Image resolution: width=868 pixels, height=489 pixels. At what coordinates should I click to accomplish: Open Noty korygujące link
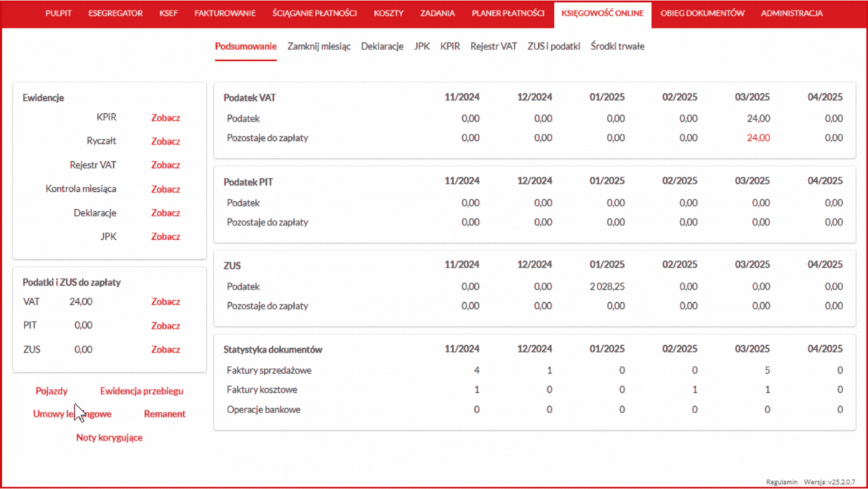109,437
